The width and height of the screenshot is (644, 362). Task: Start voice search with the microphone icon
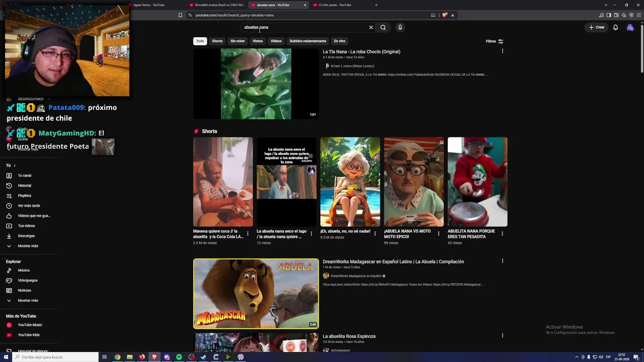click(400, 27)
